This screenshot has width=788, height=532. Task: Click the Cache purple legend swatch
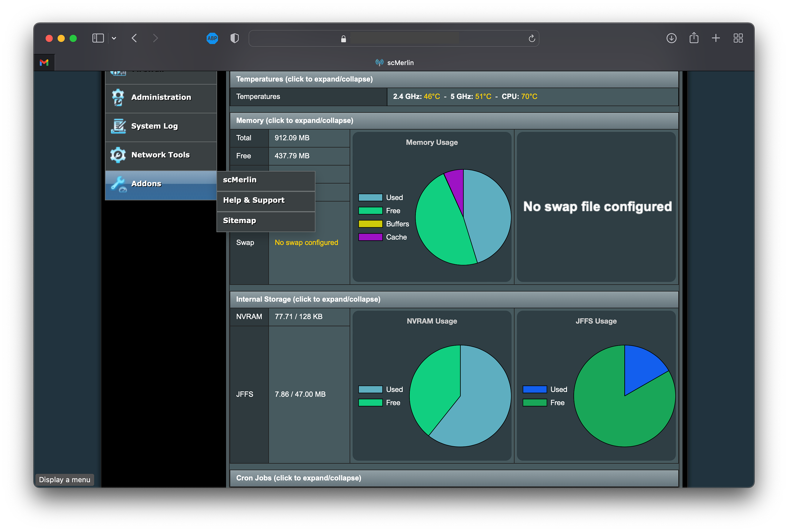coord(370,237)
